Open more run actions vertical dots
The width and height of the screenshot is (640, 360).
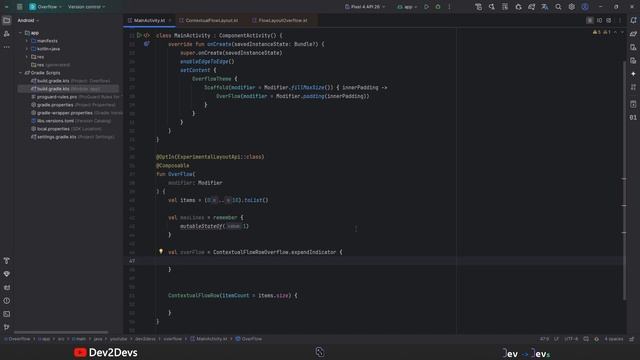click(449, 7)
